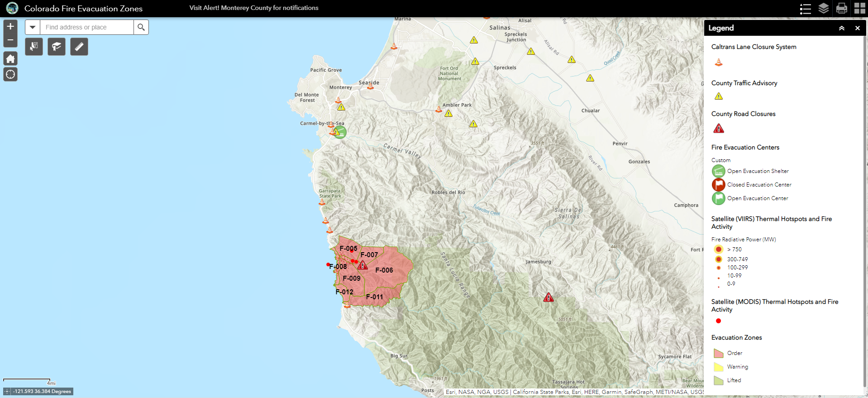Image resolution: width=868 pixels, height=398 pixels.
Task: Collapse the Legend panel
Action: point(842,28)
